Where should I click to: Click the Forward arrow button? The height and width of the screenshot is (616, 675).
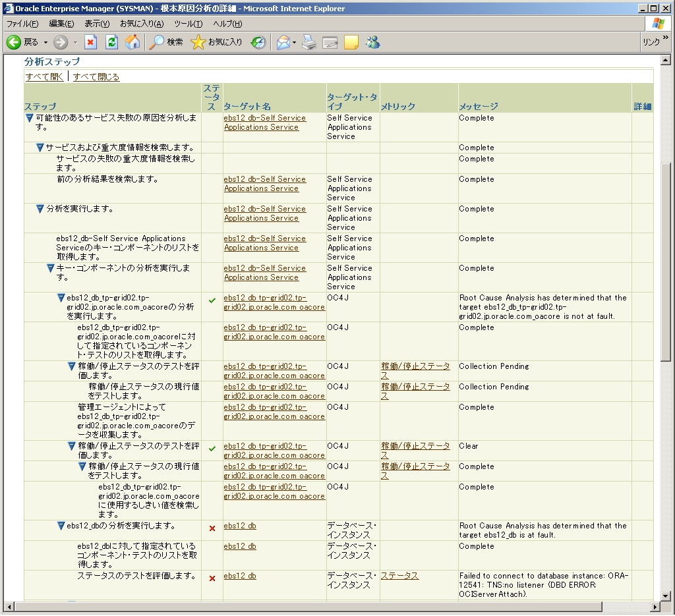coord(61,42)
